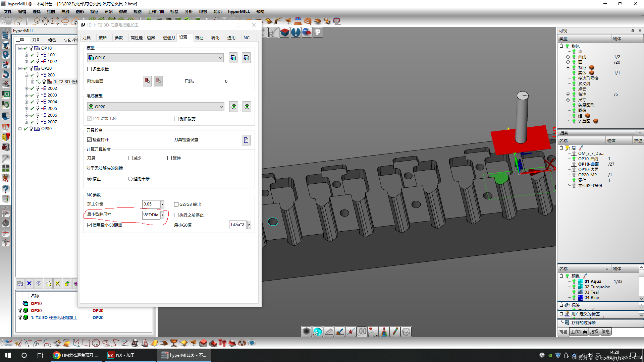The image size is (644, 362).
Task: Click the arrow next to 最小G0值 value
Action: (249, 225)
